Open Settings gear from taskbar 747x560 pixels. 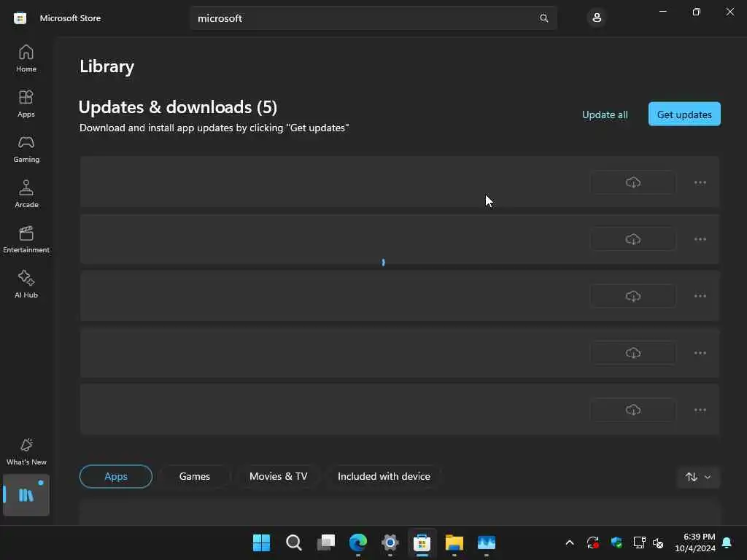click(390, 542)
